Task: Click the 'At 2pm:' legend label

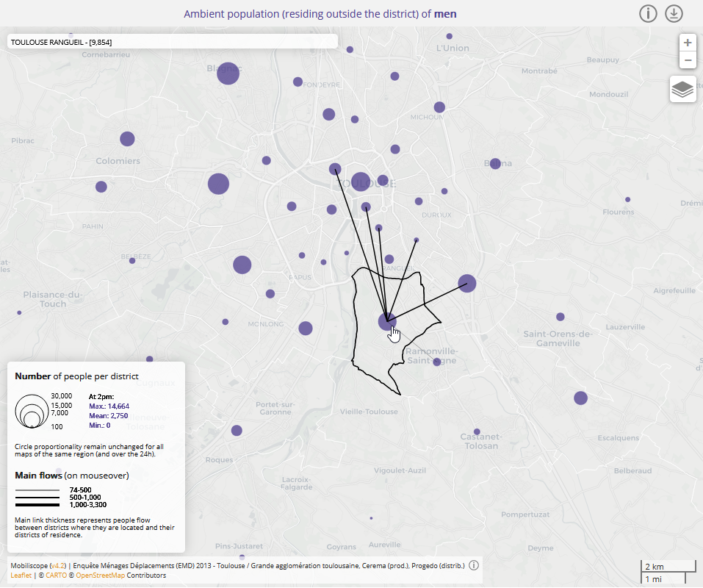Action: coord(101,396)
